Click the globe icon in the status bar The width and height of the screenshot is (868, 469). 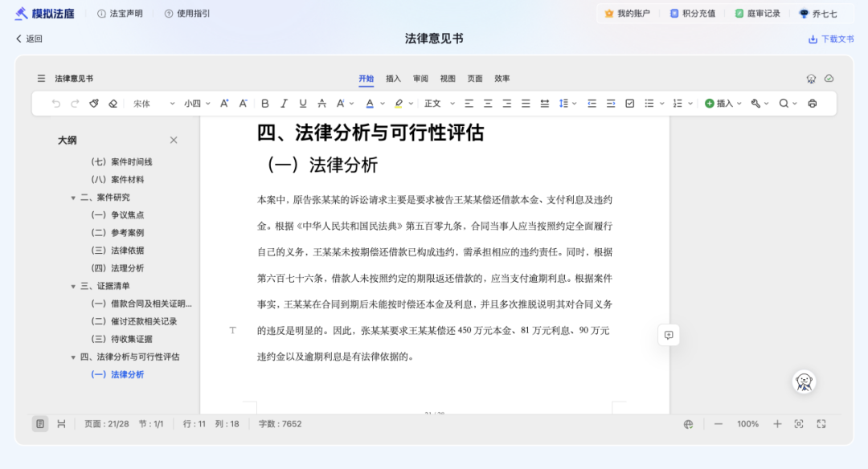pyautogui.click(x=690, y=423)
